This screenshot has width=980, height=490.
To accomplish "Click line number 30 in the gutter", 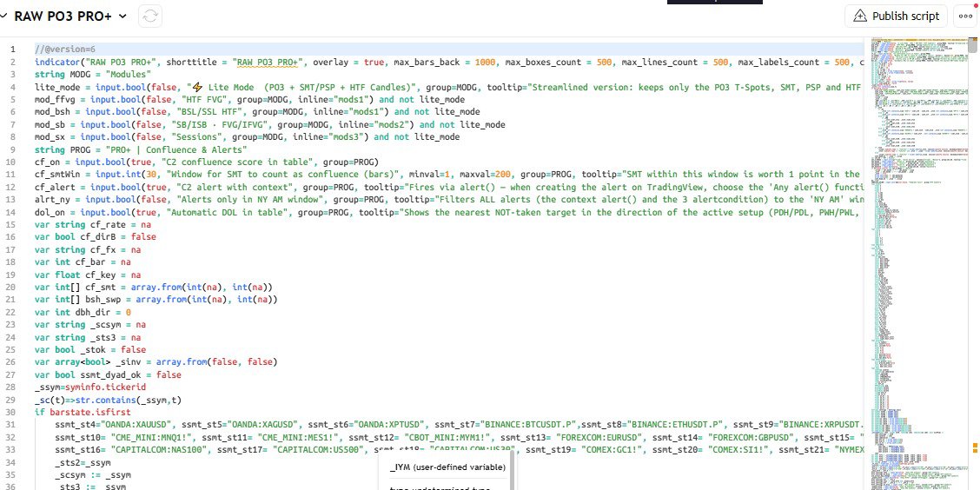I will [10, 412].
